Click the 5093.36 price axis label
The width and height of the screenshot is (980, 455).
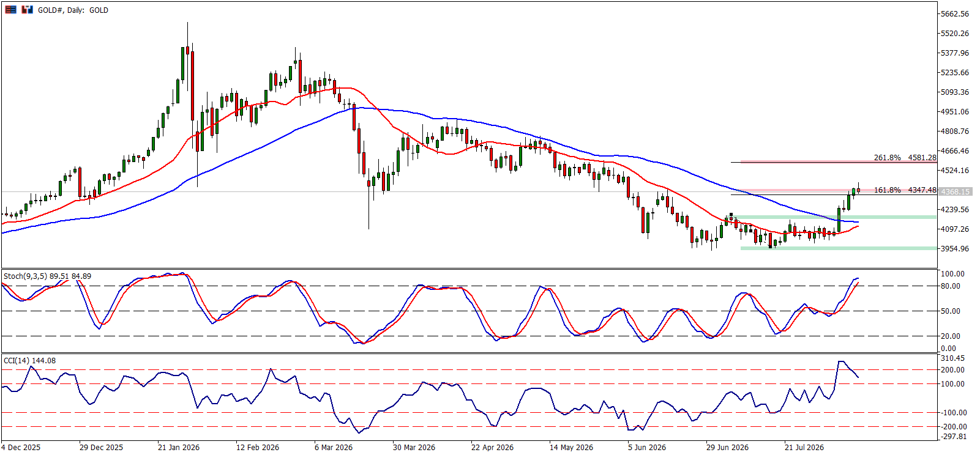click(955, 92)
